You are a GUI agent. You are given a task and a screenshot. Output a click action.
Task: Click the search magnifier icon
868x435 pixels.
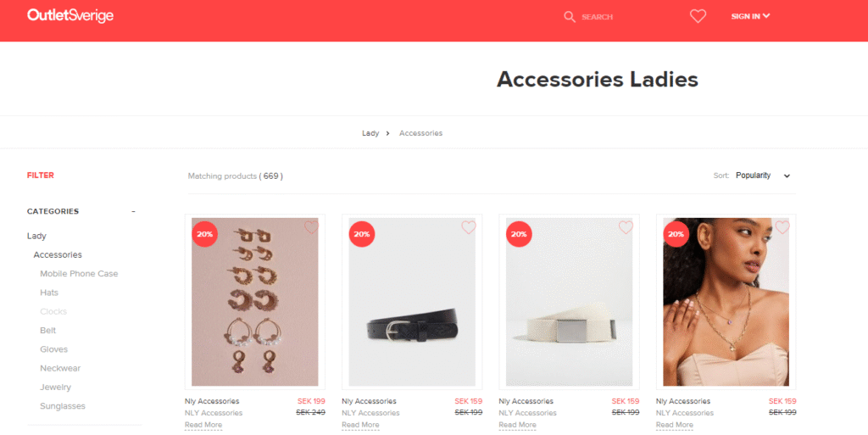coord(570,17)
